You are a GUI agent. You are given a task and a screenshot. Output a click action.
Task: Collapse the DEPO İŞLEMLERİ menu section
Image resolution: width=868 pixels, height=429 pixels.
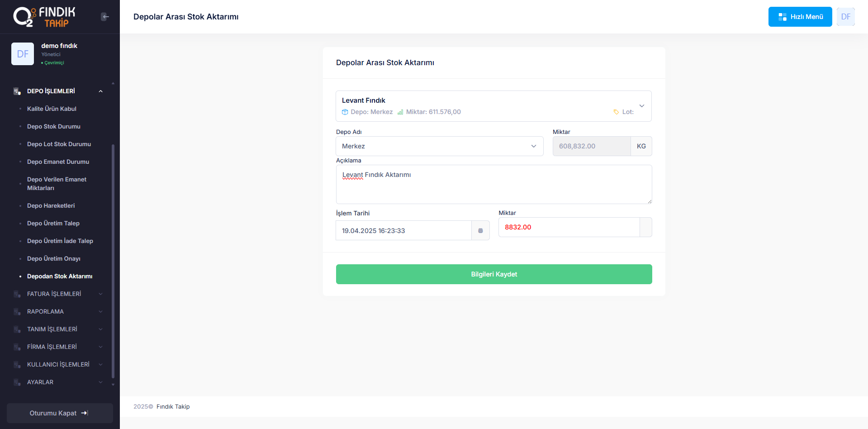click(100, 91)
